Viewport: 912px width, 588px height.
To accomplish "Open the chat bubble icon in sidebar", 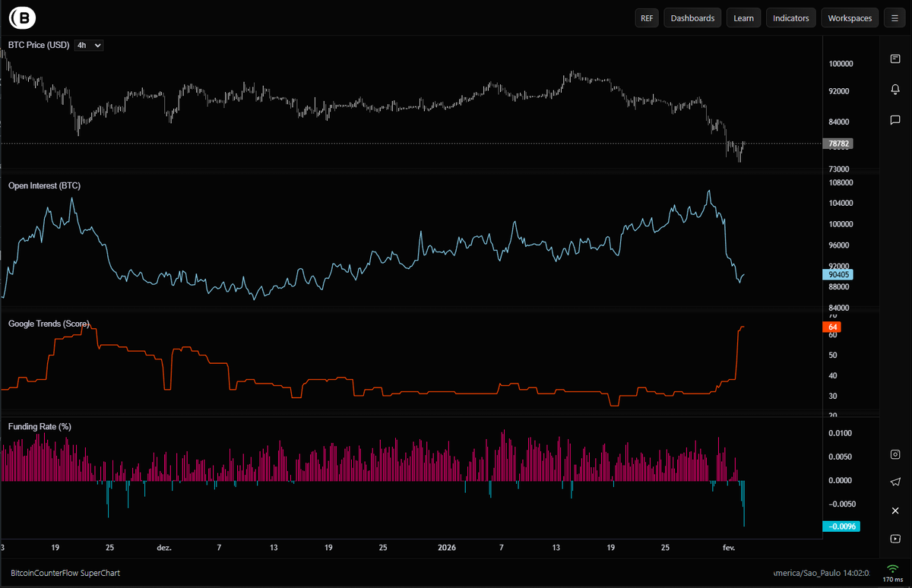I will pyautogui.click(x=895, y=119).
